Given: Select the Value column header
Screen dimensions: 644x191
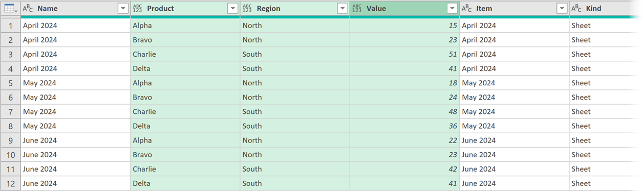Looking at the screenshot, I should (x=404, y=8).
